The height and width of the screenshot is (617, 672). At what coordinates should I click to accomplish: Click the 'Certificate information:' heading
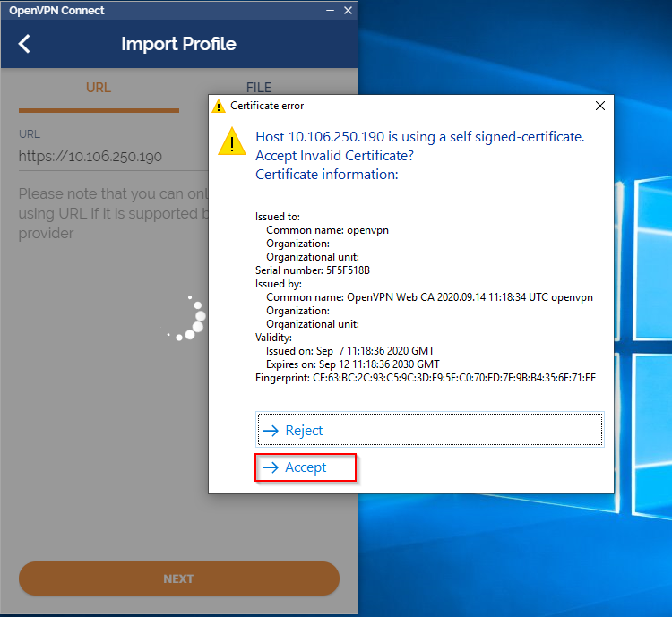pyautogui.click(x=327, y=175)
